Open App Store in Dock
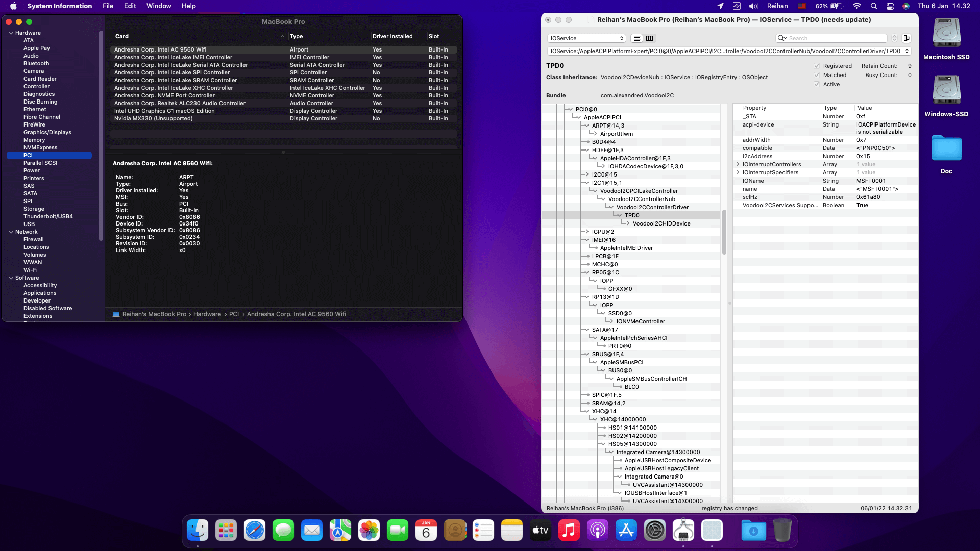The image size is (980, 551). pos(626,531)
